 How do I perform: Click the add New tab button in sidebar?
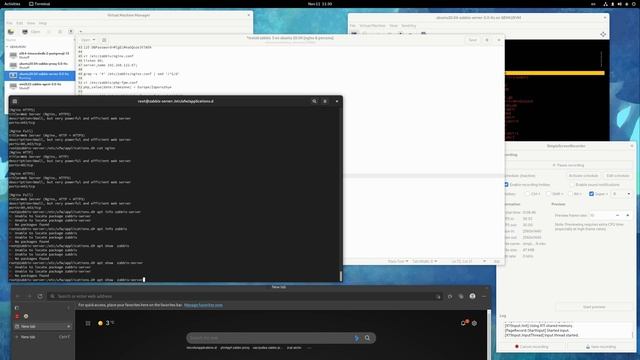click(43, 337)
